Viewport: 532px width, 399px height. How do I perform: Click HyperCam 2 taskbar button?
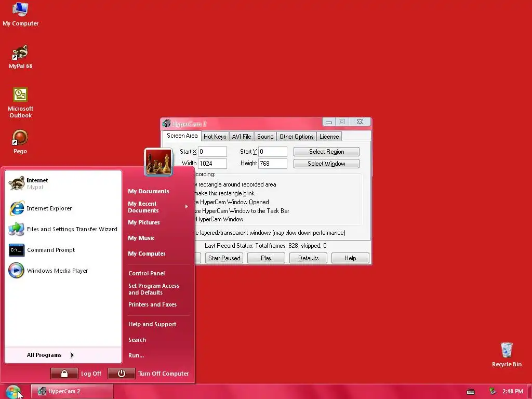coord(72,392)
